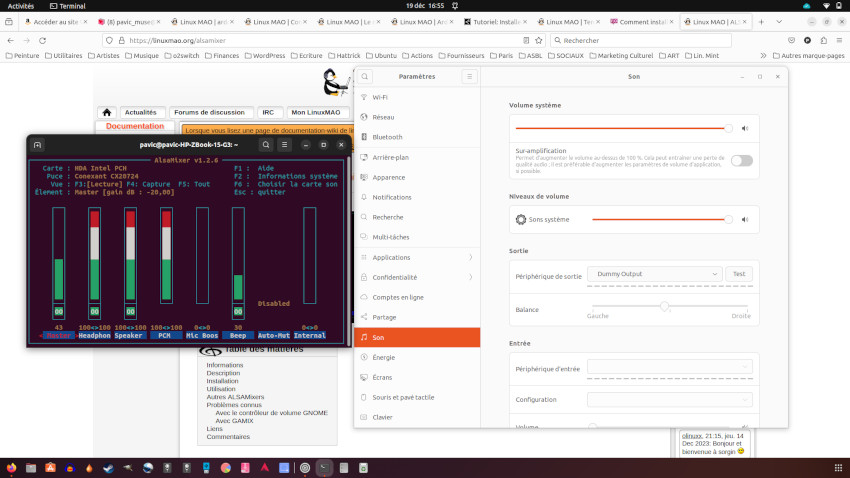This screenshot has width=850, height=478.
Task: Mute the Sons système speaker icon
Action: 744,219
